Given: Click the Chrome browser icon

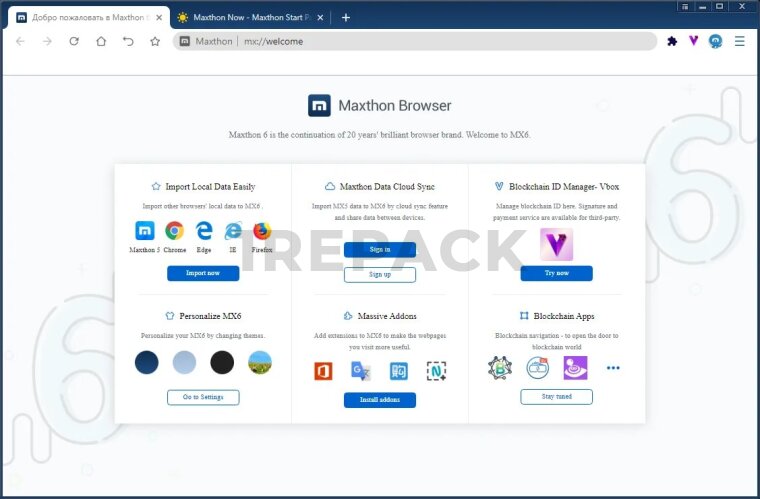Looking at the screenshot, I should tap(174, 231).
